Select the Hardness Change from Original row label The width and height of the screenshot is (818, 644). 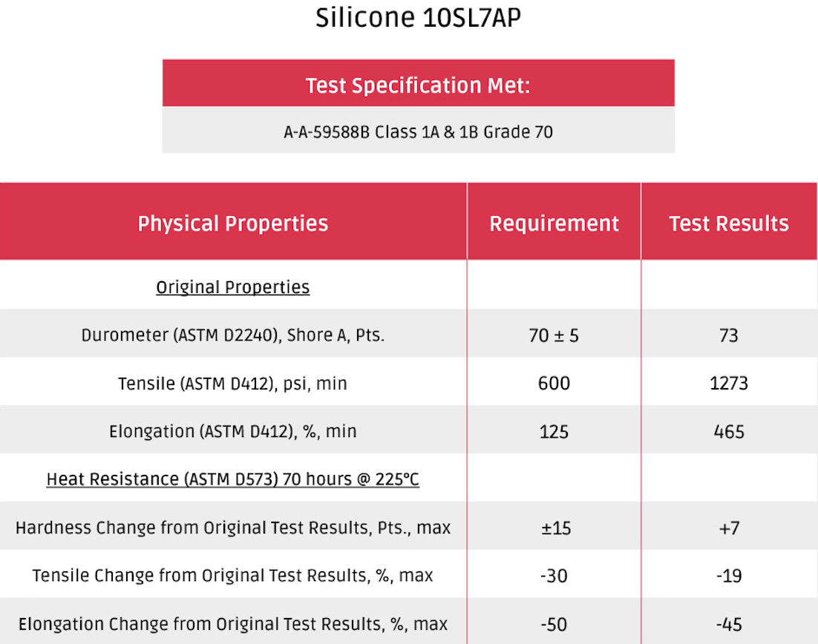(232, 528)
